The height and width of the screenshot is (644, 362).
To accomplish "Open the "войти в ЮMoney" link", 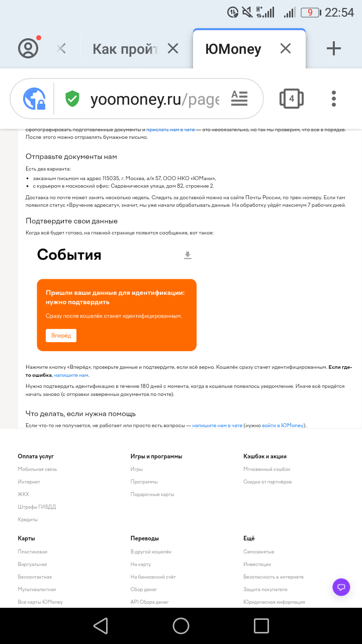I will (x=283, y=425).
